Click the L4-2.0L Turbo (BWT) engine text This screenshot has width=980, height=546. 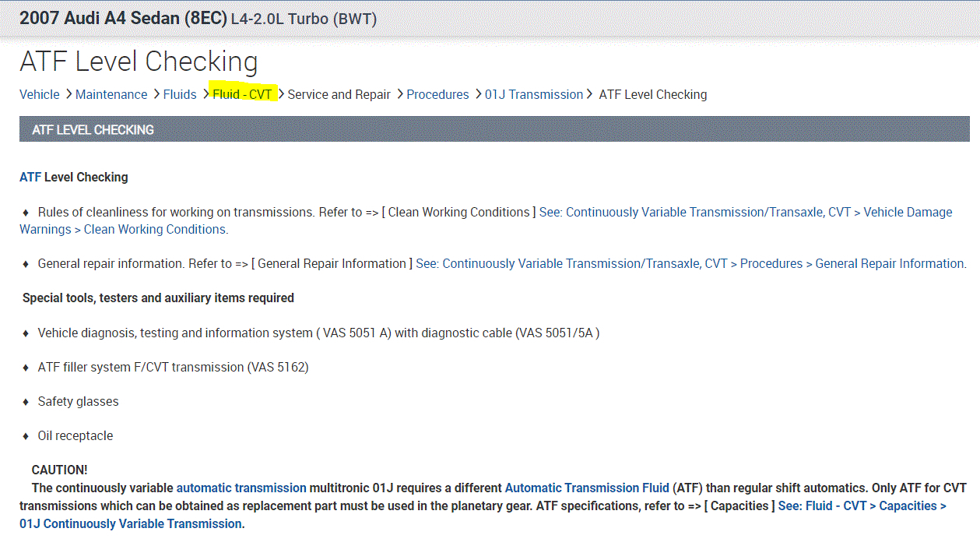(304, 19)
